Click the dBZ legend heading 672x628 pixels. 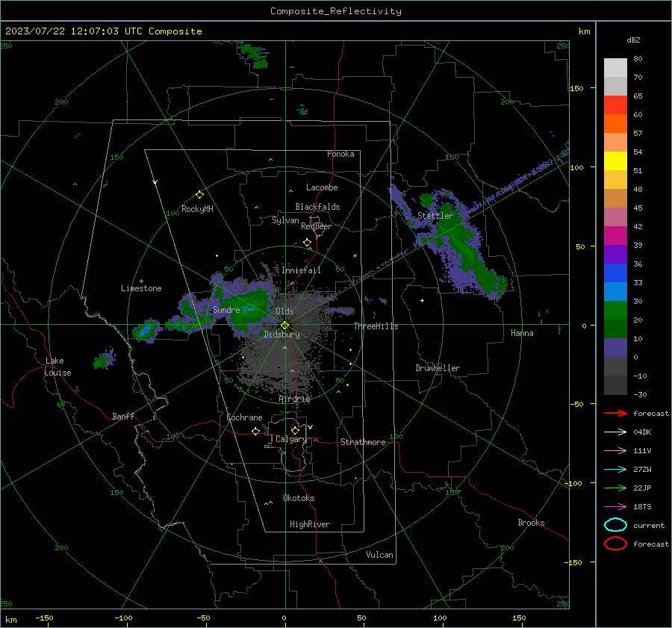pos(633,40)
